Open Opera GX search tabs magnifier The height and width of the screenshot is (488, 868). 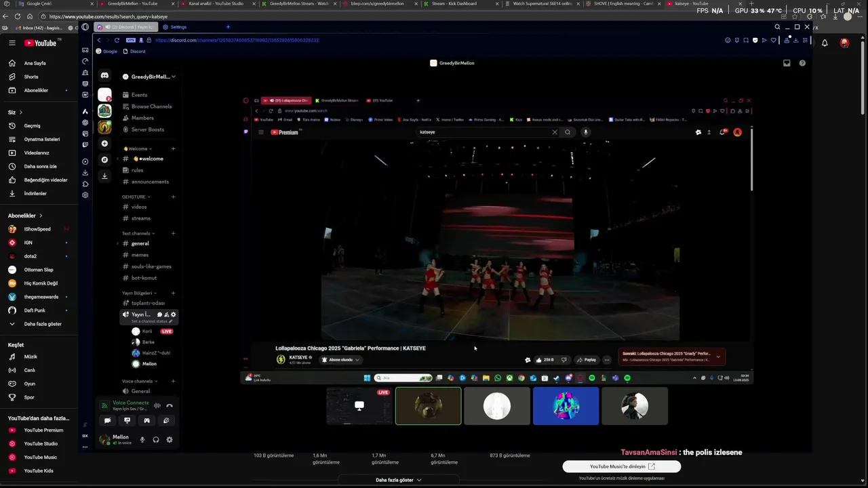tap(777, 27)
